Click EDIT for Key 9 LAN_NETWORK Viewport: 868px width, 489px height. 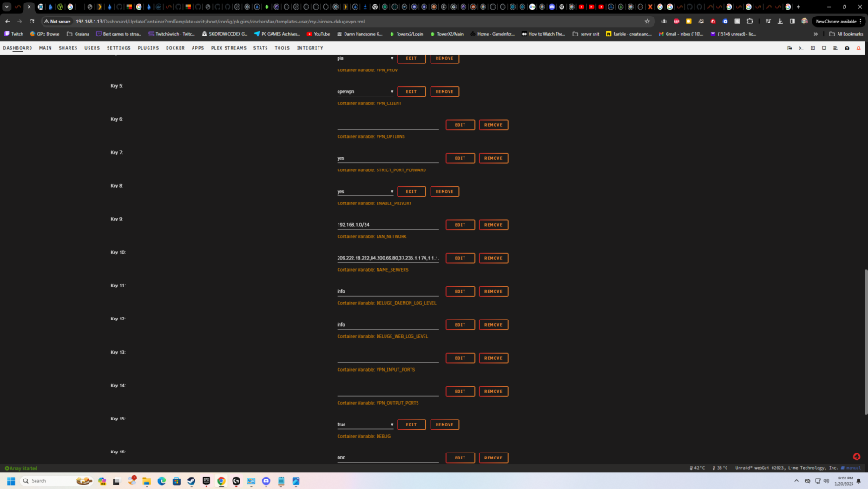(460, 225)
